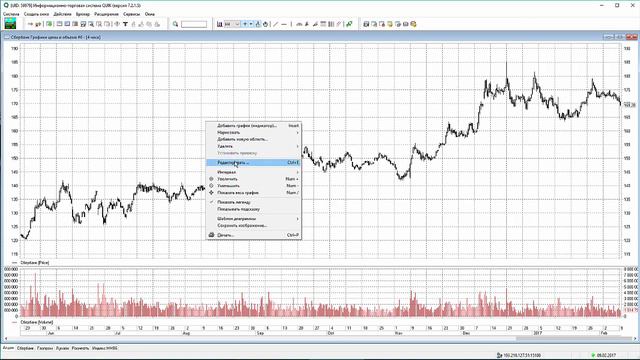Screen dimensions: 640x360
Task: Choose the vertical line drawing tool
Action: pyautogui.click(x=291, y=24)
